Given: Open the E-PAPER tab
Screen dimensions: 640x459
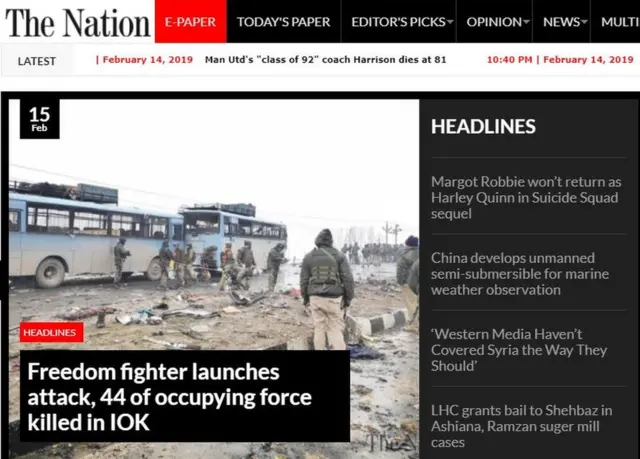Looking at the screenshot, I should point(191,21).
